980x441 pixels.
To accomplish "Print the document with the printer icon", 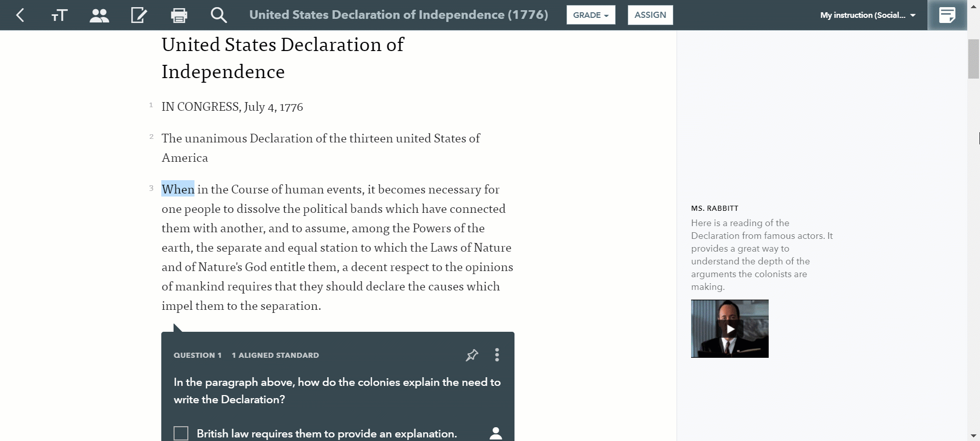I will pyautogui.click(x=179, y=15).
